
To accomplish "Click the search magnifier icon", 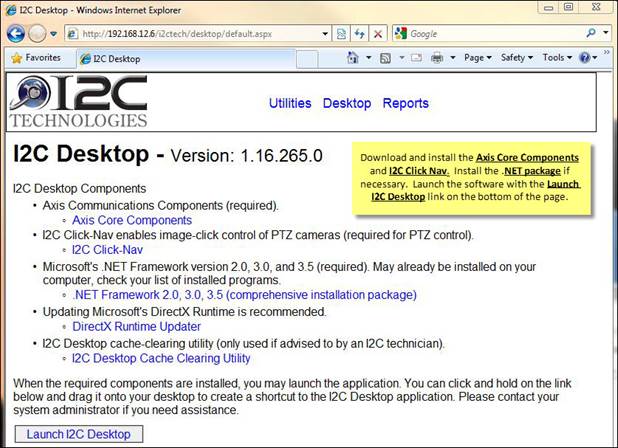I will pyautogui.click(x=591, y=33).
